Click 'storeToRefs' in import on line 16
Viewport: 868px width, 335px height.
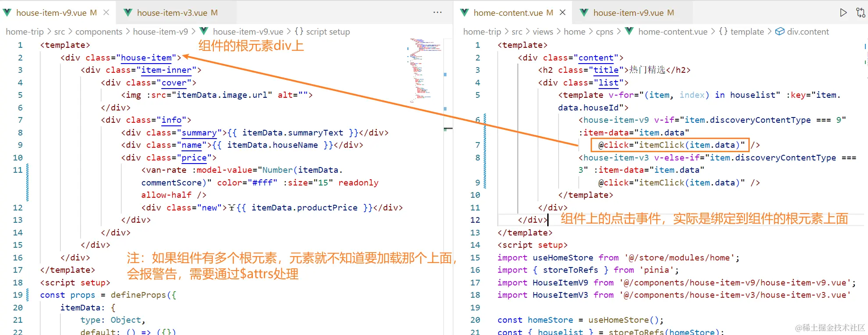click(x=570, y=270)
